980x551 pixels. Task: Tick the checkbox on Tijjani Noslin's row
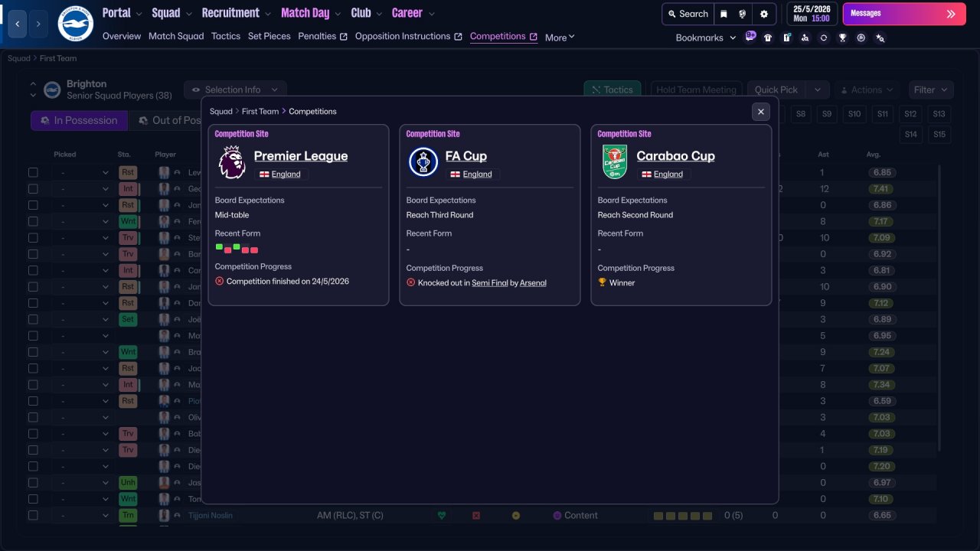click(x=33, y=515)
